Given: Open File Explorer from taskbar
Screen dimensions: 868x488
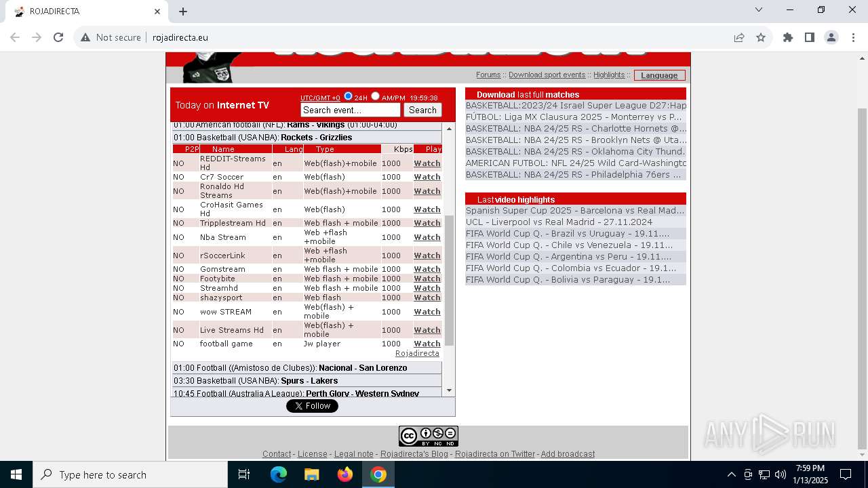Looking at the screenshot, I should [311, 474].
